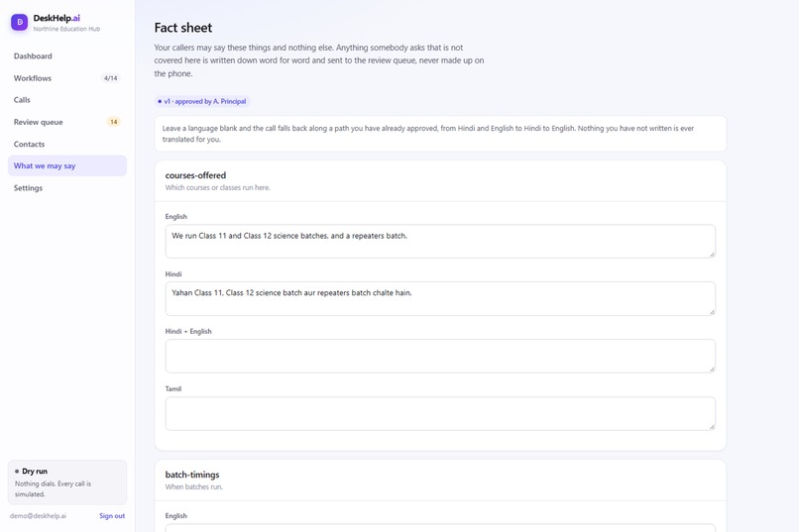Viewport: 799px width, 532px height.
Task: Click the Fact sheet title
Action: 183,28
